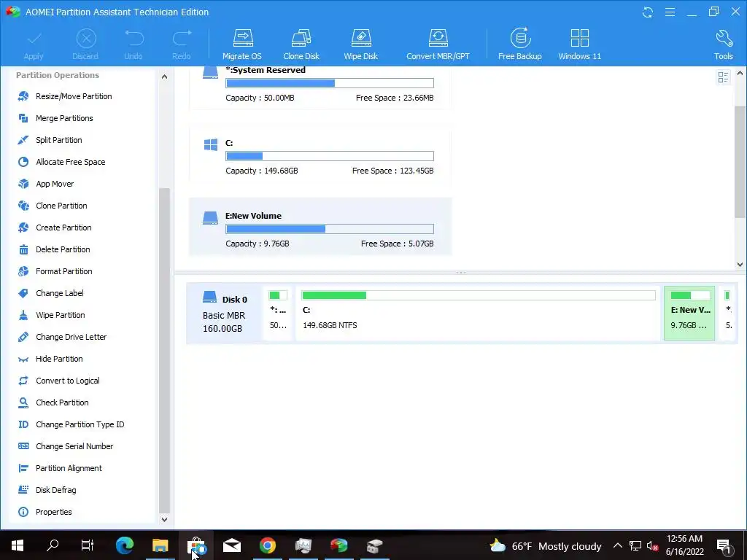Screen dimensions: 747x560
Task: Launch Microsoft Edge from taskbar
Action: click(125, 545)
